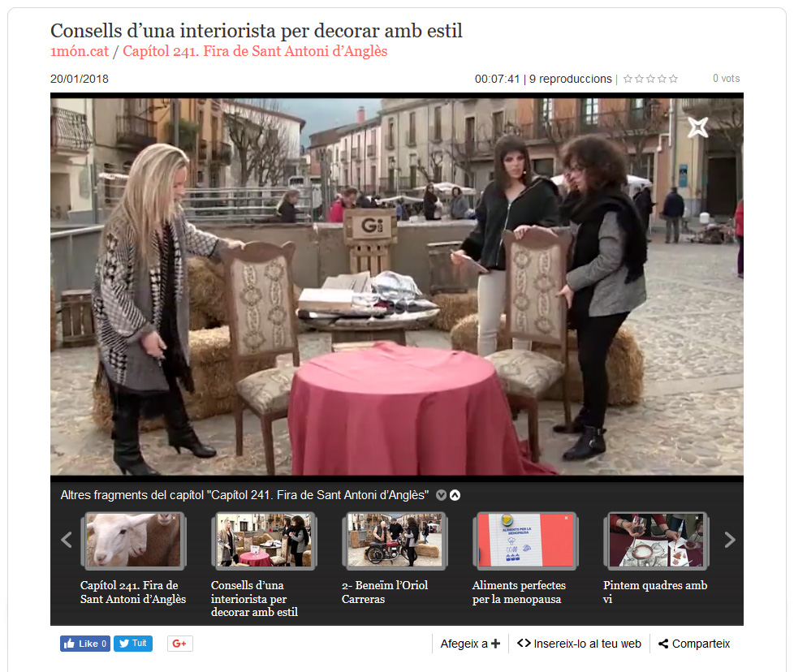Click the '0 vots' vote count

(726, 79)
